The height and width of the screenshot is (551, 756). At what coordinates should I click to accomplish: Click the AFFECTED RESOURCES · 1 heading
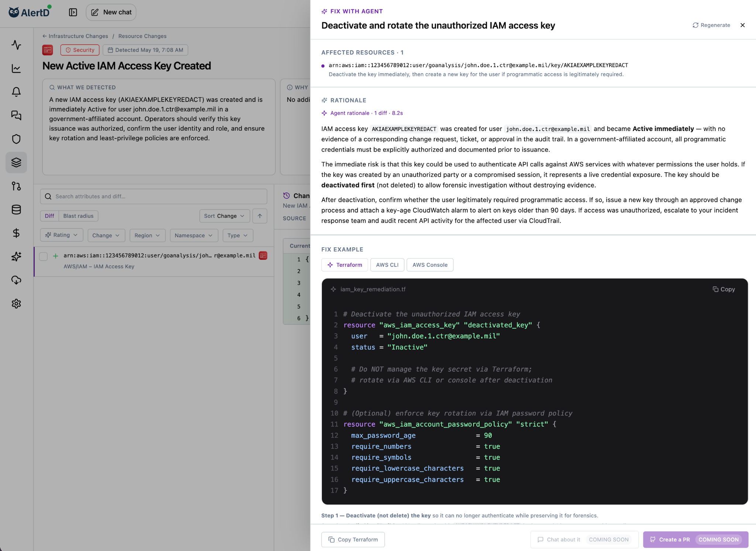click(x=362, y=52)
